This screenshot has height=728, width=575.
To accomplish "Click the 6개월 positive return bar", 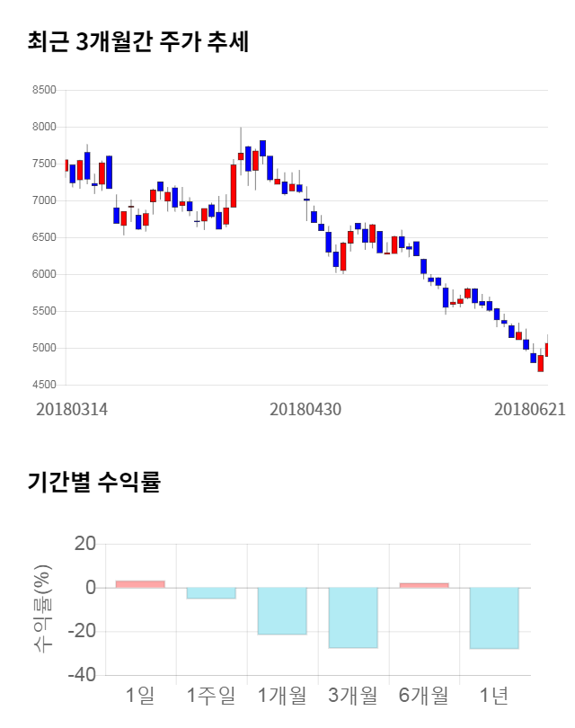I will pyautogui.click(x=424, y=585).
